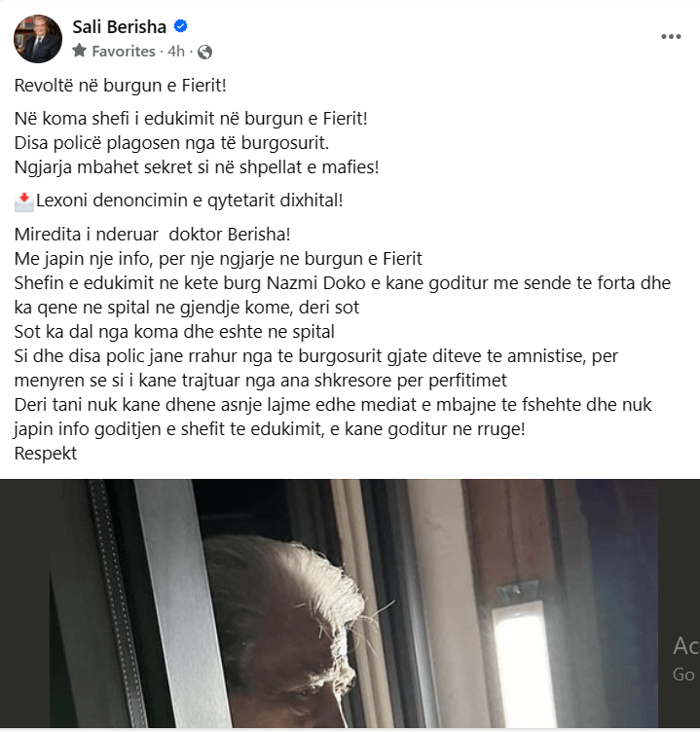Click the envelope emoji before Lexoni
Screen dimensions: 700x732
tap(24, 201)
